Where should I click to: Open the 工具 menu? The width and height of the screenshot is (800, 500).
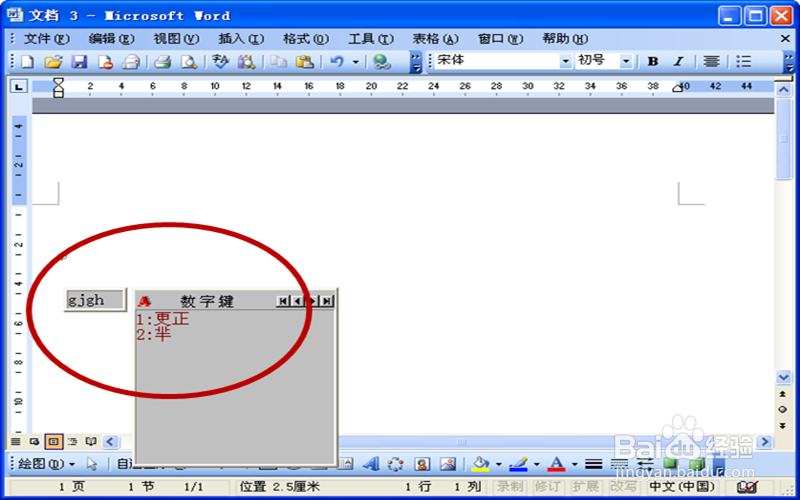click(x=371, y=39)
